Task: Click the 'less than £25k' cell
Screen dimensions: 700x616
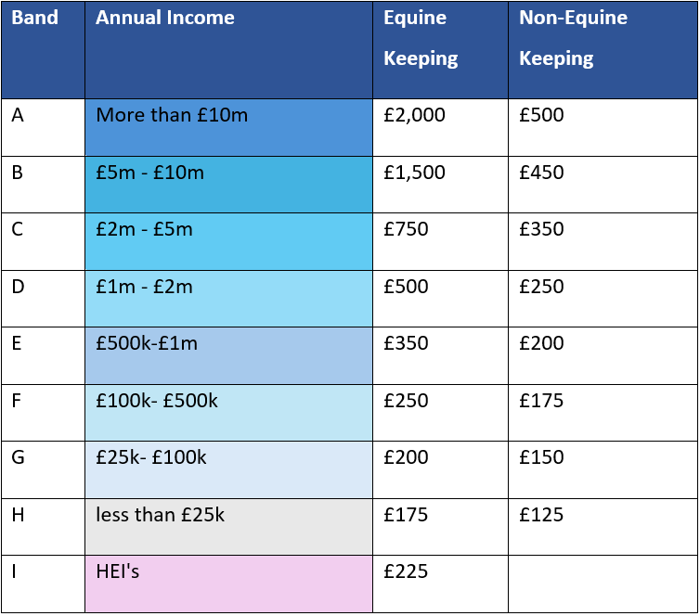Action: [x=228, y=527]
